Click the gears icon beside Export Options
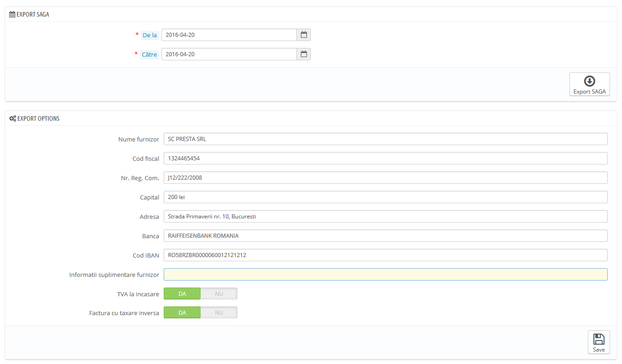Screen dimensions: 622x364 point(13,118)
